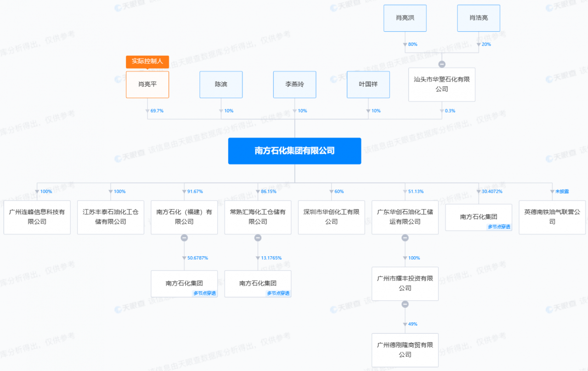Select the 李燕玲 shareholder node

pyautogui.click(x=294, y=84)
